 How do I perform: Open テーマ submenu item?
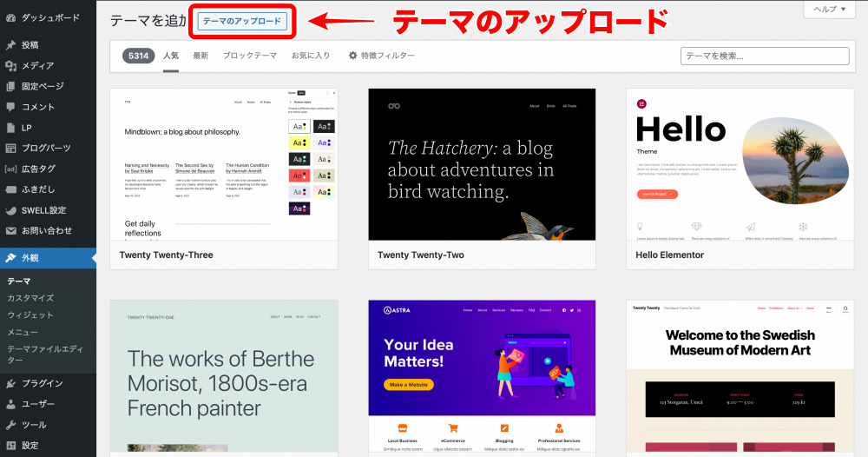19,281
